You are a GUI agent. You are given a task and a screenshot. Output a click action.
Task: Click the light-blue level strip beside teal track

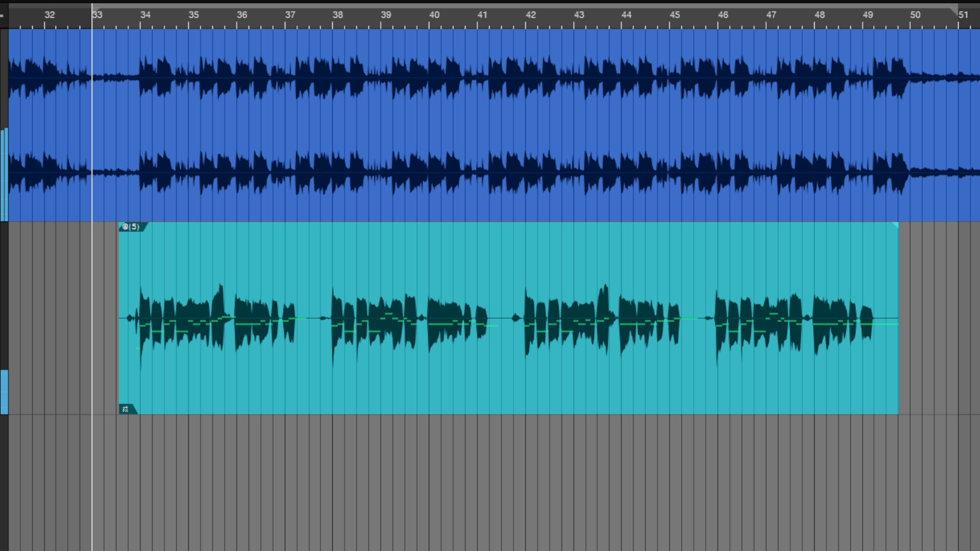[x=4, y=392]
